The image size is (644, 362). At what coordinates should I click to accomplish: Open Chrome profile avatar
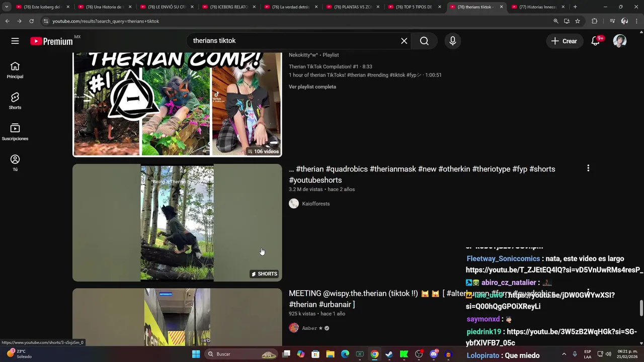(x=624, y=21)
